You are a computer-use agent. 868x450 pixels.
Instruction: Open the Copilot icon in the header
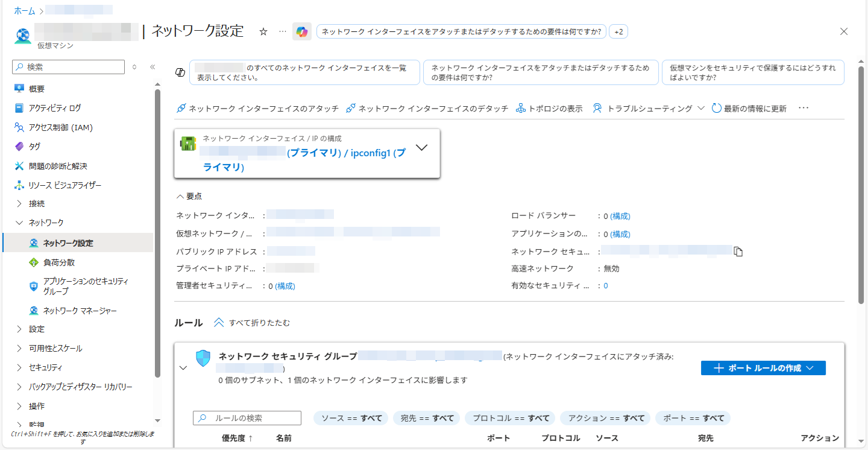click(302, 32)
